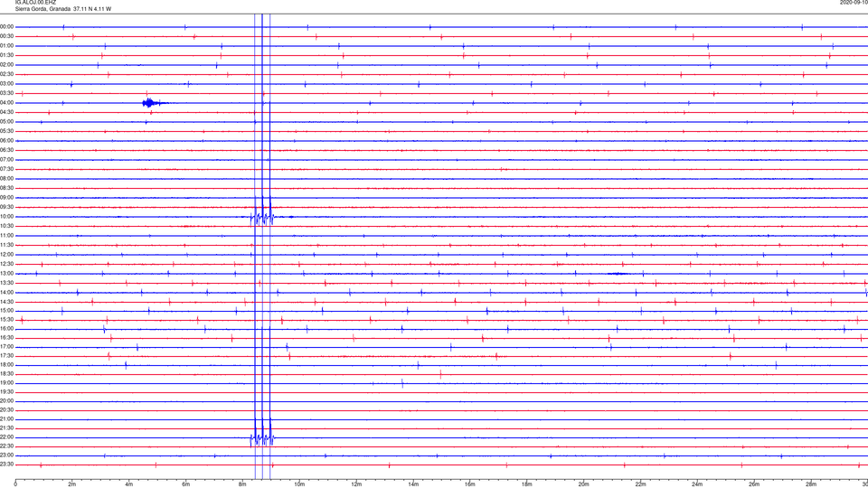The width and height of the screenshot is (868, 488).
Task: Select the 00:00 trace label
Action: click(7, 26)
